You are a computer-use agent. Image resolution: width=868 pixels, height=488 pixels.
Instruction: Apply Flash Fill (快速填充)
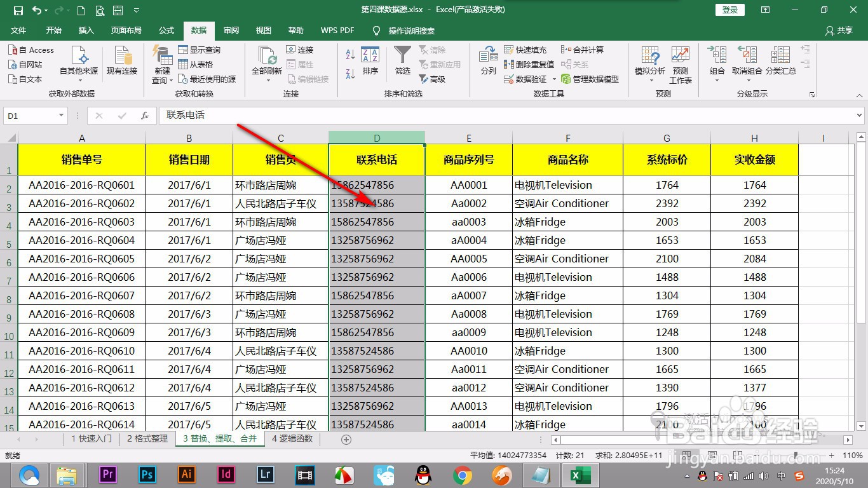(x=525, y=50)
